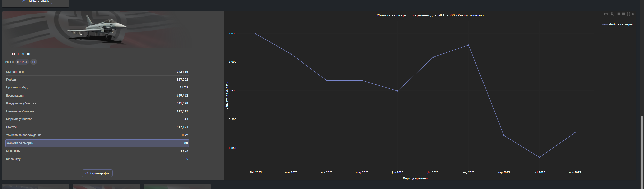Screen dimensions: 644x189
Task: Toggle the 'Убийств за смерть' legend series
Action: click(x=617, y=24)
